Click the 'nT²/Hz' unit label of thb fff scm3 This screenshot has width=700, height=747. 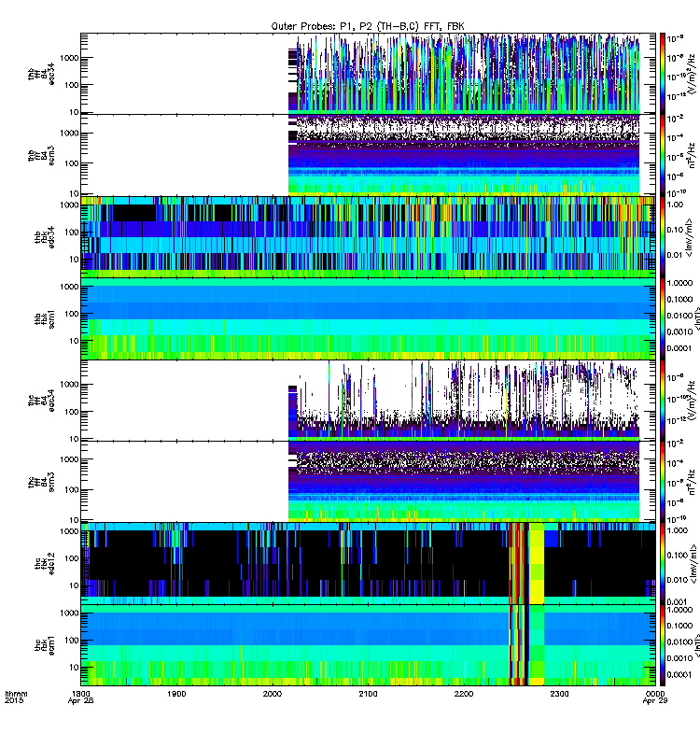coord(692,155)
